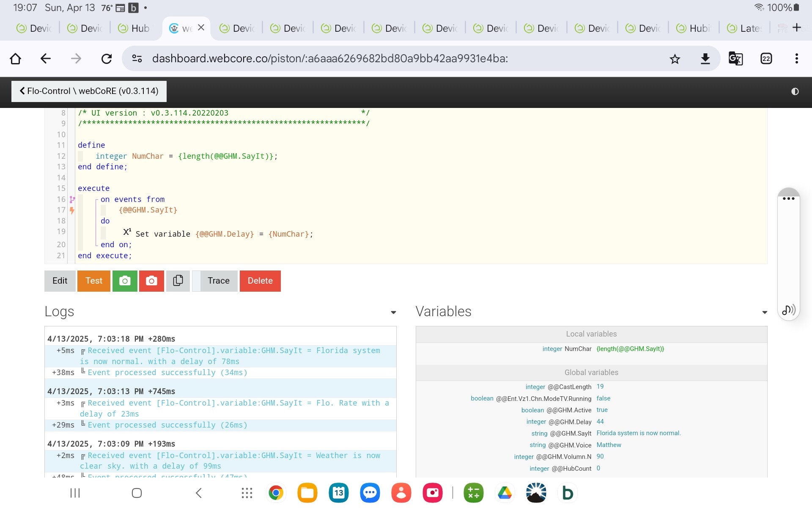Image resolution: width=812 pixels, height=508 pixels.
Task: Click 7:03:13 PM log entry header
Action: coord(111,391)
